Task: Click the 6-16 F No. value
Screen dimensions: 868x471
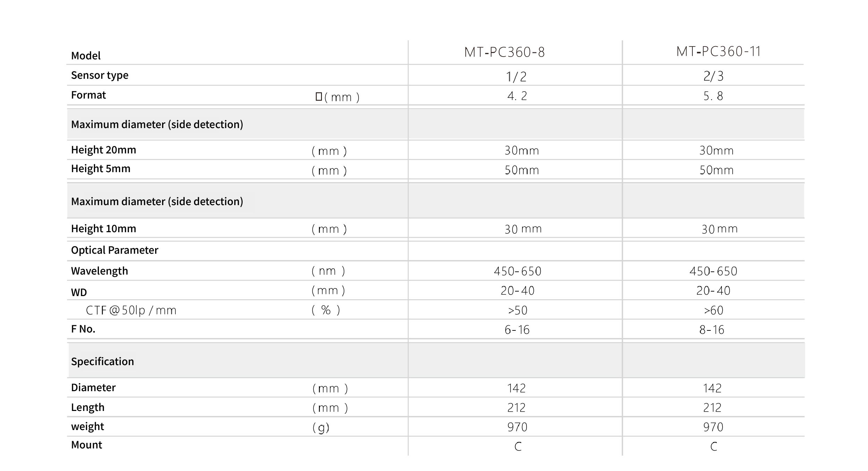Action: [517, 330]
